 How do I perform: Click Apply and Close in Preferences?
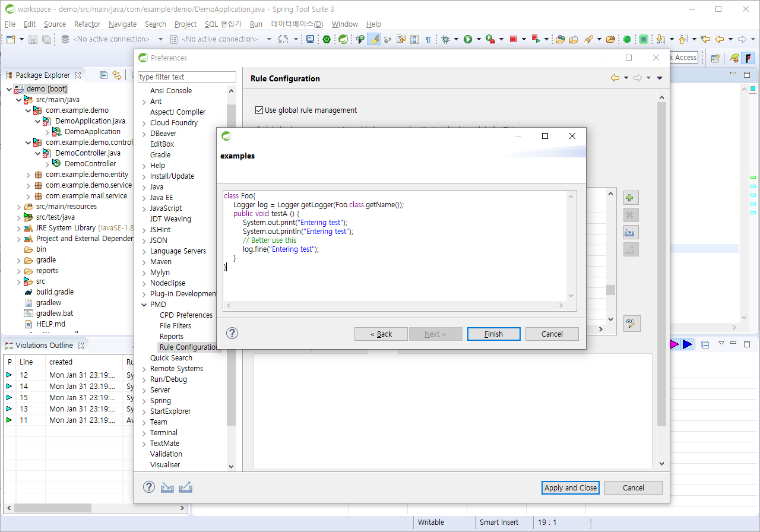tap(571, 487)
